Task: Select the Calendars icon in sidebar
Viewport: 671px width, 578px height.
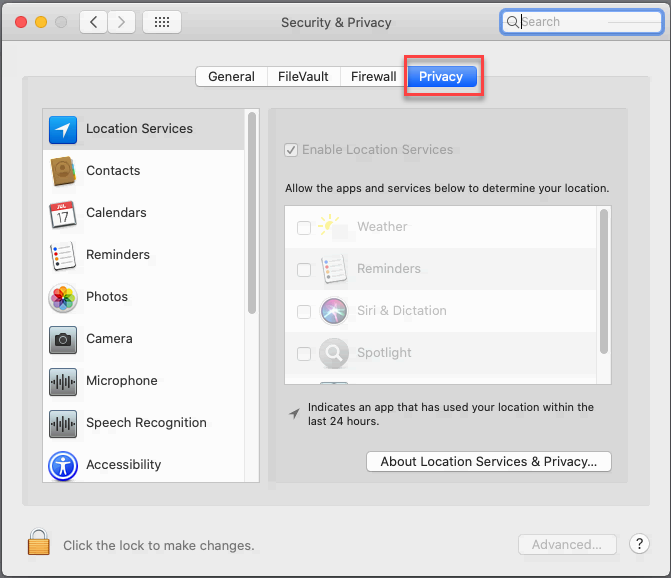Action: point(63,213)
